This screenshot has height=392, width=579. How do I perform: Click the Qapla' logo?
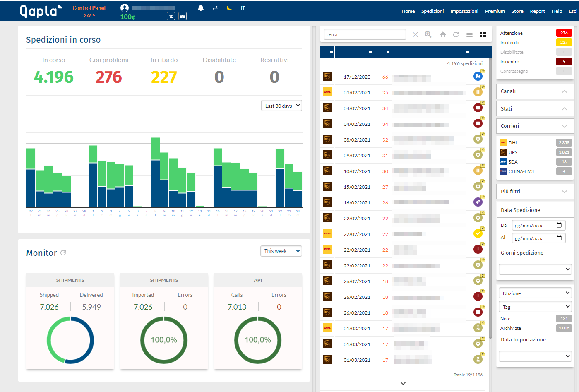(x=41, y=11)
